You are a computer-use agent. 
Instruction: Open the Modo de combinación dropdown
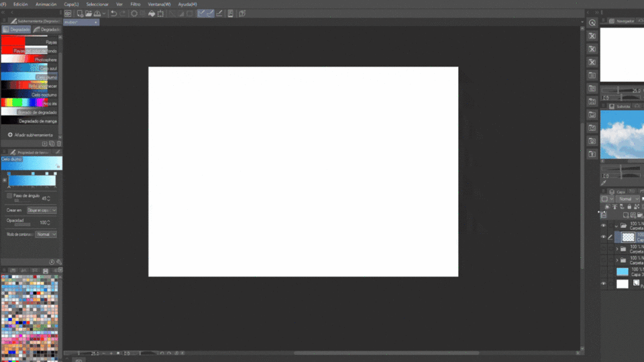46,235
